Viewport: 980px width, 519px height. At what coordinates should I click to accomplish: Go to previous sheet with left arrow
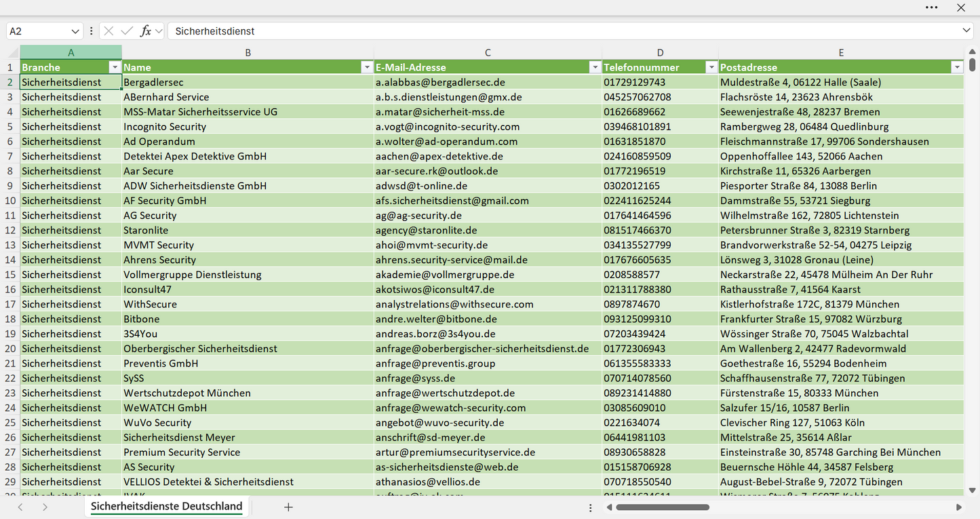tap(20, 507)
